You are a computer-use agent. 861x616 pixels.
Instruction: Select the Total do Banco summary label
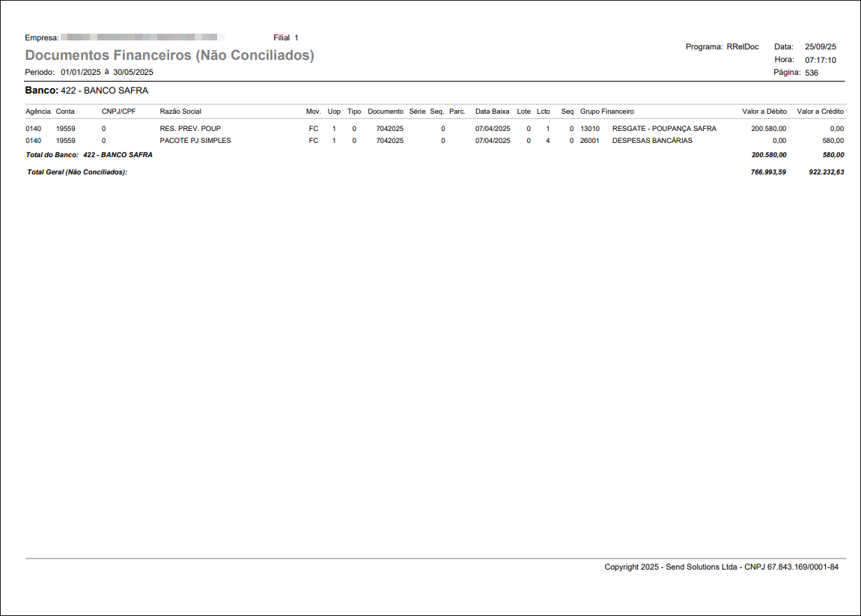[89, 155]
